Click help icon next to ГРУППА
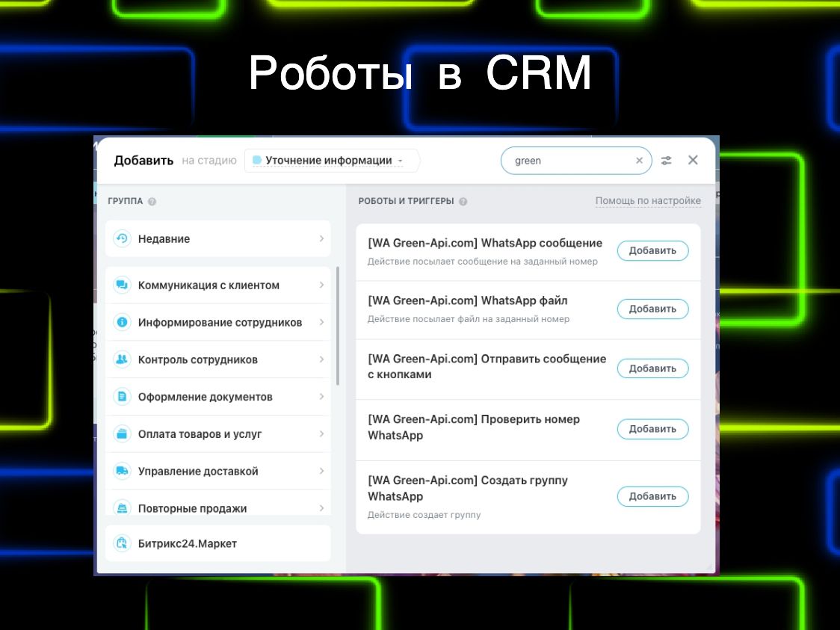 [152, 202]
